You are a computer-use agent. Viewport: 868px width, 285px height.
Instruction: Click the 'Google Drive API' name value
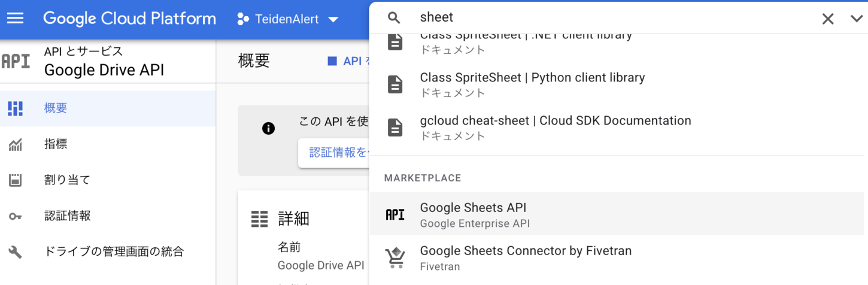point(321,265)
